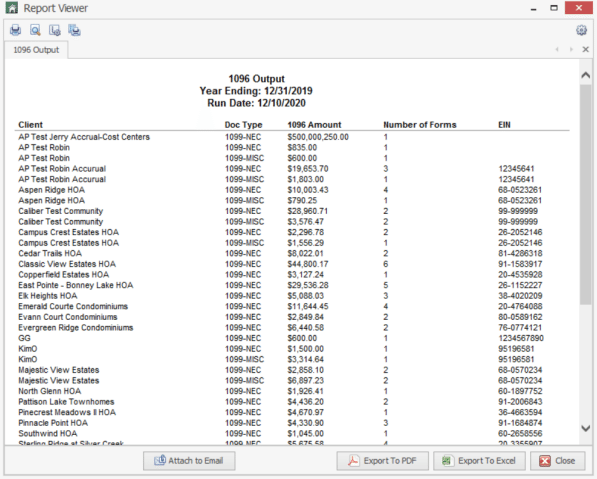Image resolution: width=597 pixels, height=479 pixels.
Task: Click EIN 1234567890
Action: [x=521, y=338]
